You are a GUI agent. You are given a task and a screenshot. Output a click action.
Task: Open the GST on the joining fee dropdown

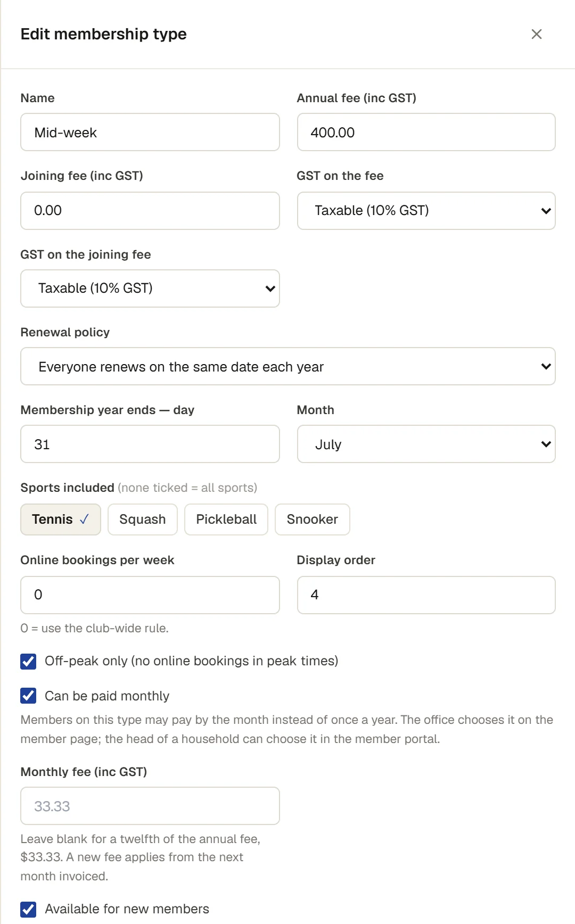150,288
